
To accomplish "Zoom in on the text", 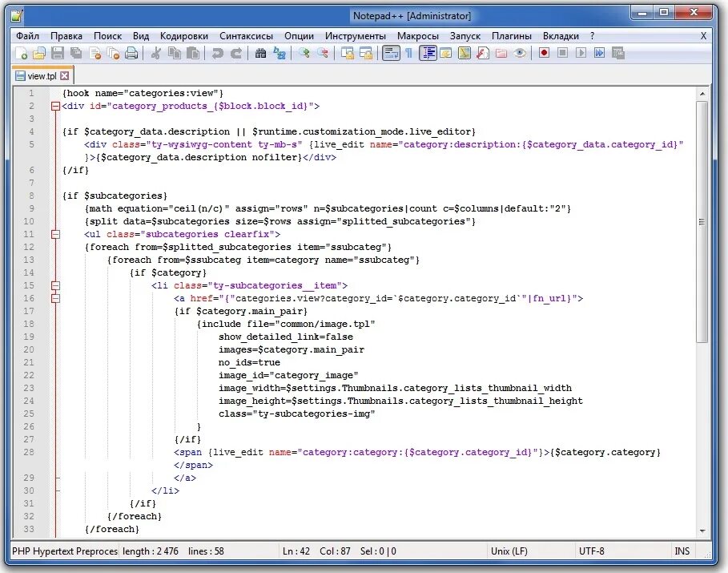I will click(x=304, y=53).
